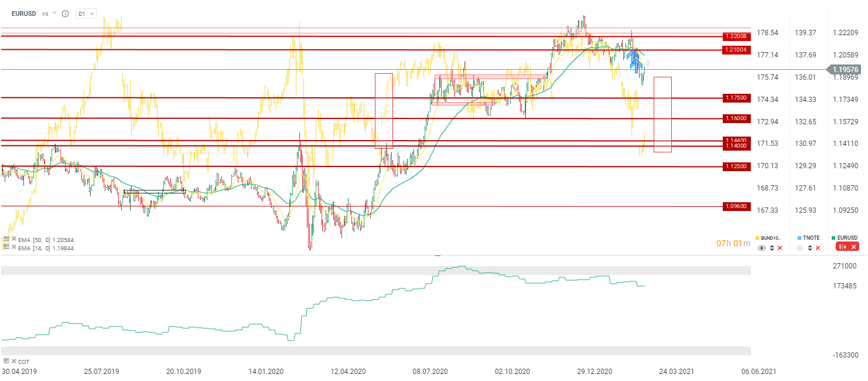Remove the BUND10 overlay with red X

[780, 248]
